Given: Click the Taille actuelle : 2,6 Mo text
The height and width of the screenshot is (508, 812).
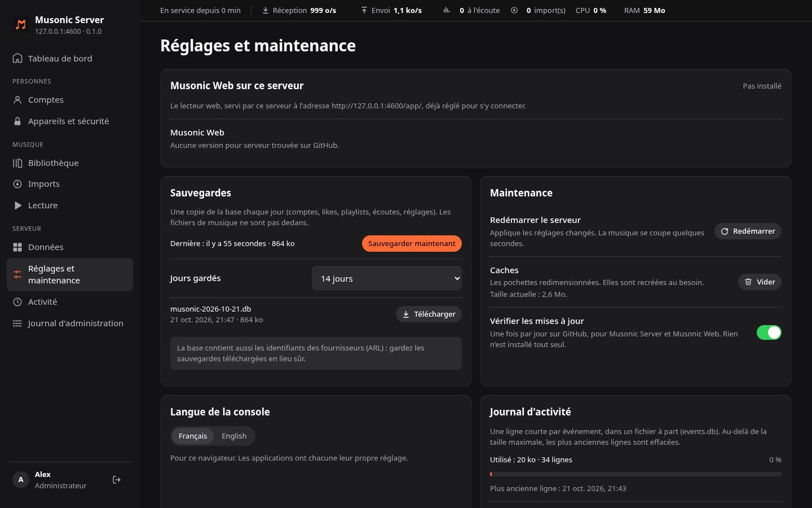Looking at the screenshot, I should point(528,294).
